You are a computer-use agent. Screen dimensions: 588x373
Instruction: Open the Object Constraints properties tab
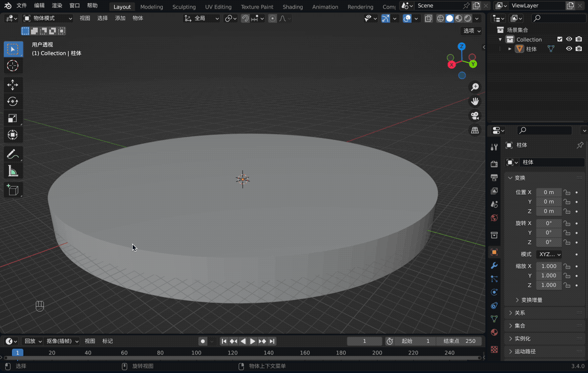click(494, 305)
